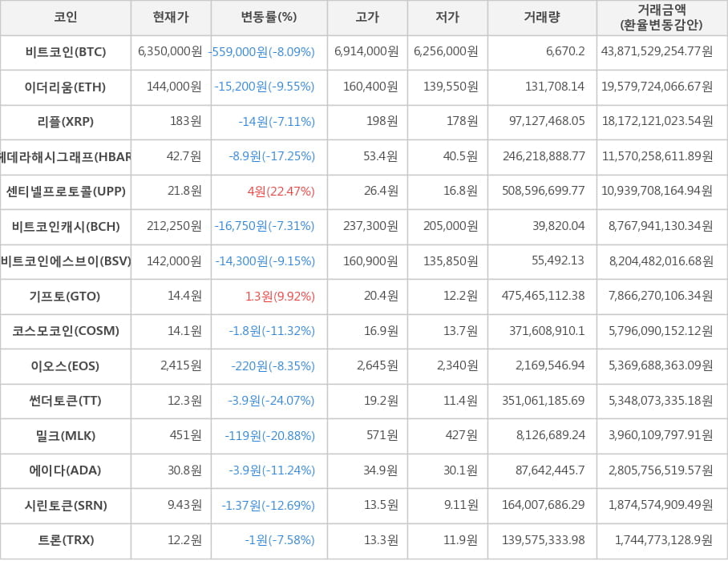728x561 pixels.
Task: Click BTC trade amount 43,871,529,254.77원
Action: (x=657, y=51)
